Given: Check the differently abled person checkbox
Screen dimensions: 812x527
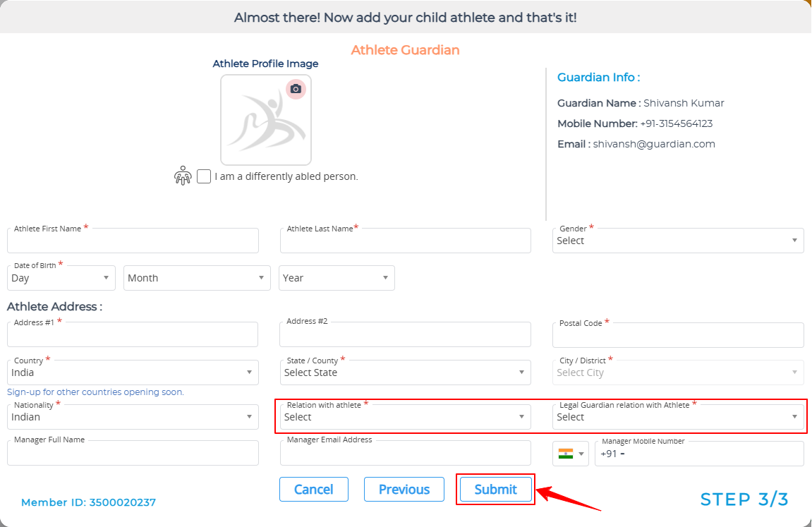Looking at the screenshot, I should coord(204,176).
